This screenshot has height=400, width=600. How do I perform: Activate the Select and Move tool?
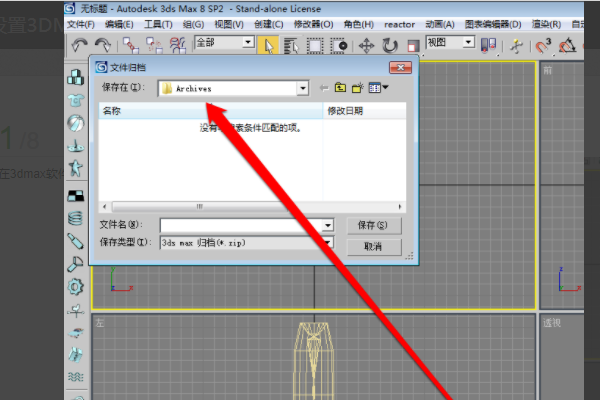point(366,46)
